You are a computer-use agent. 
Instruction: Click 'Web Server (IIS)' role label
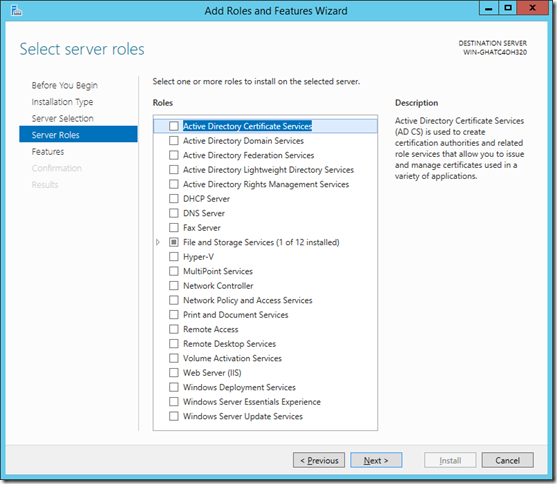tap(212, 373)
